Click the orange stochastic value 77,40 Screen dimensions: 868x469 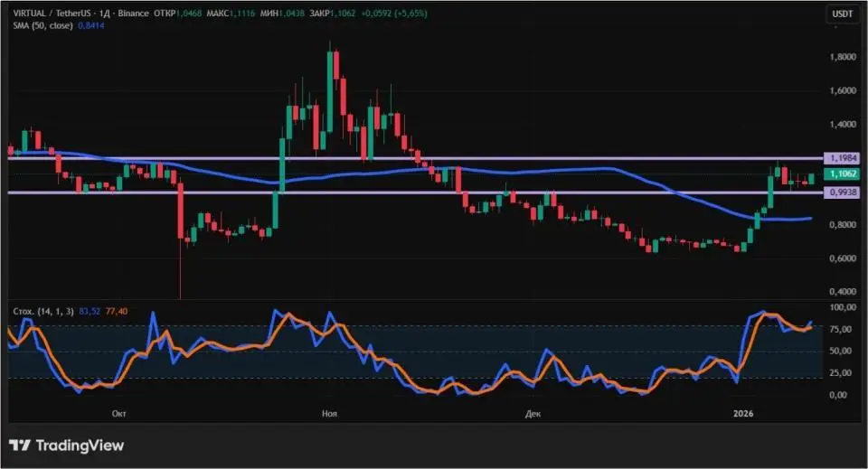[x=116, y=311]
